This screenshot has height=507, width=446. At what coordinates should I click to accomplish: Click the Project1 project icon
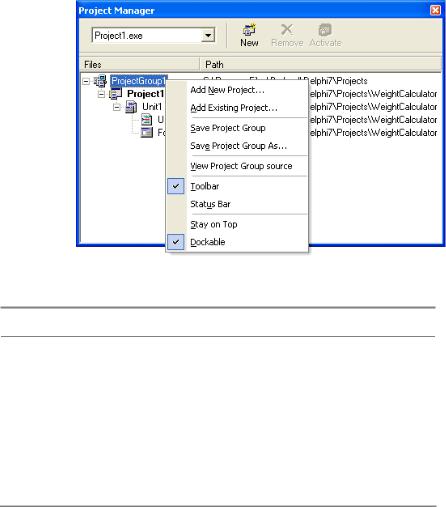(116, 94)
